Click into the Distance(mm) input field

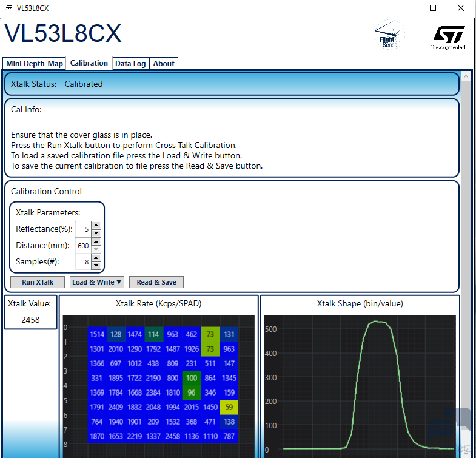(82, 246)
